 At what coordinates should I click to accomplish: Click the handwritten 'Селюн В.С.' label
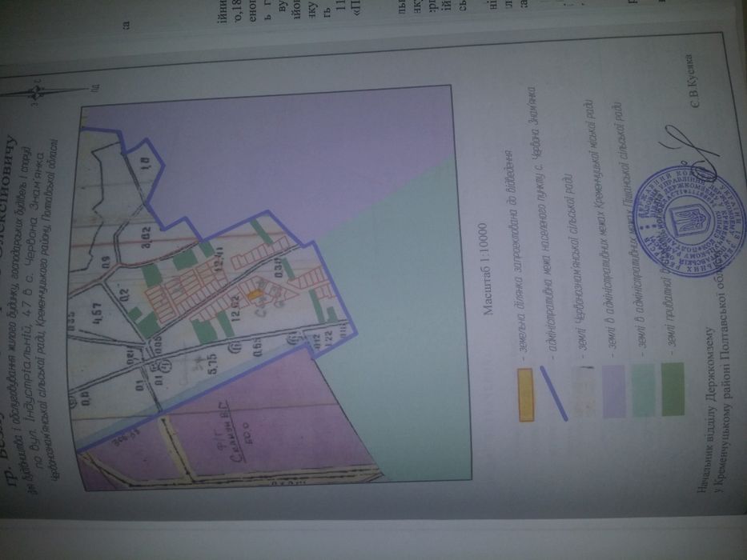pos(235,431)
